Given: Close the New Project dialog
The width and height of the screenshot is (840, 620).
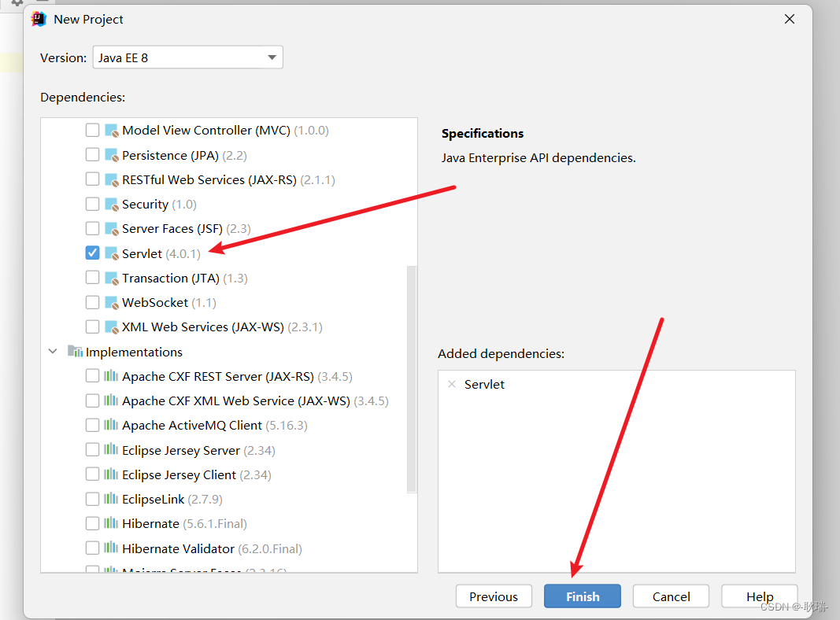Looking at the screenshot, I should coord(789,19).
